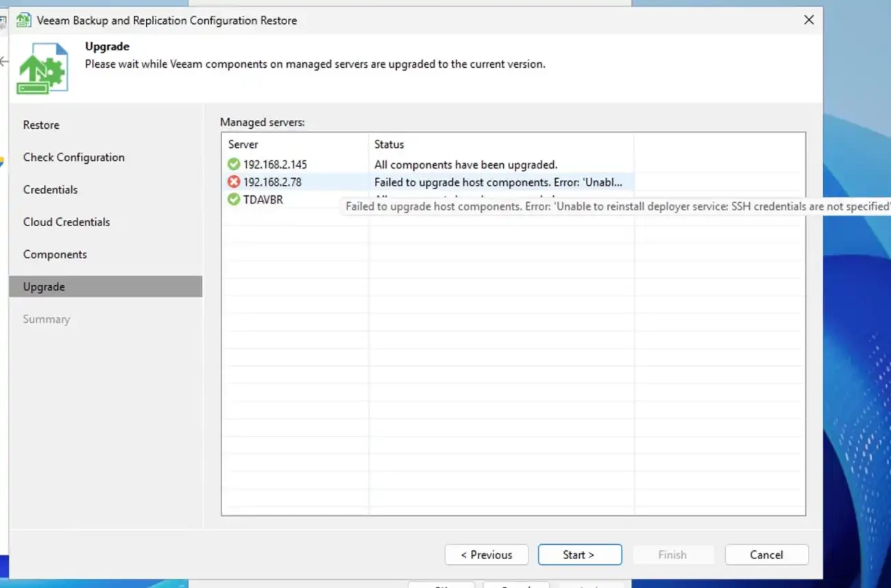
Task: Switch to the Components step
Action: (x=55, y=254)
